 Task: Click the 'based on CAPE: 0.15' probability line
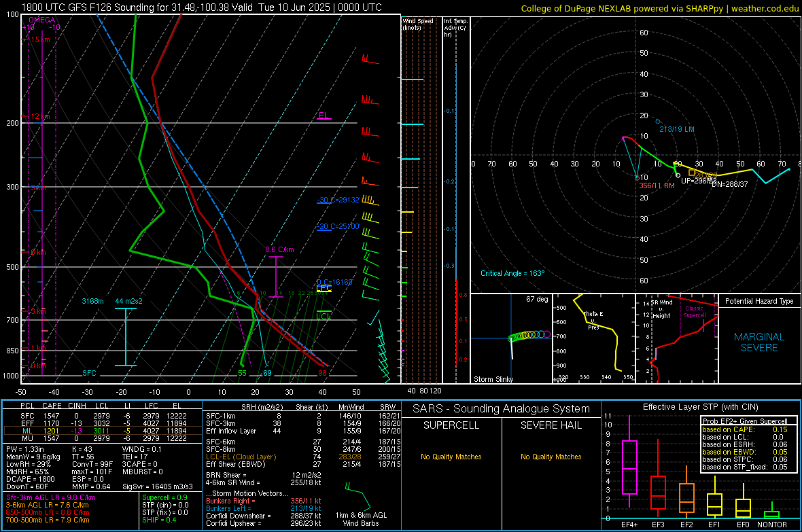[x=745, y=429]
